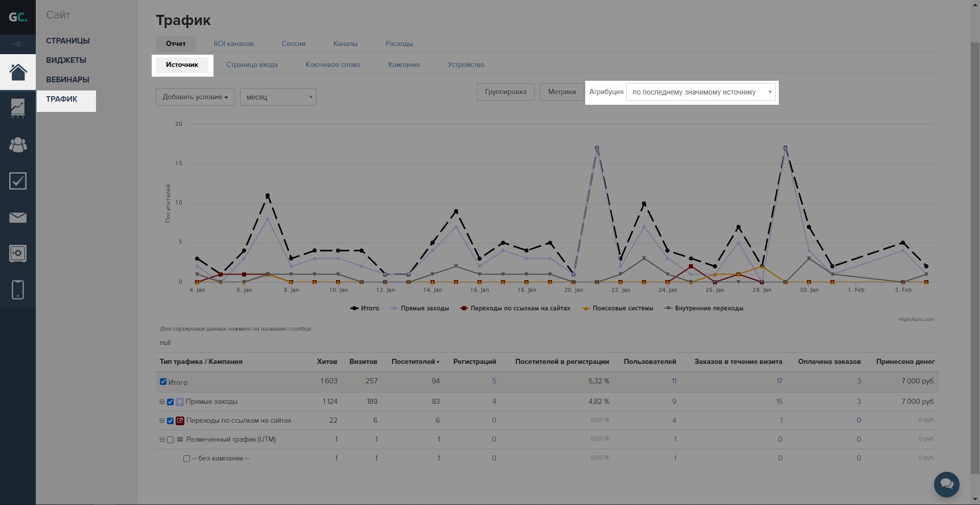Open the site home icon in sidebar

[x=18, y=72]
